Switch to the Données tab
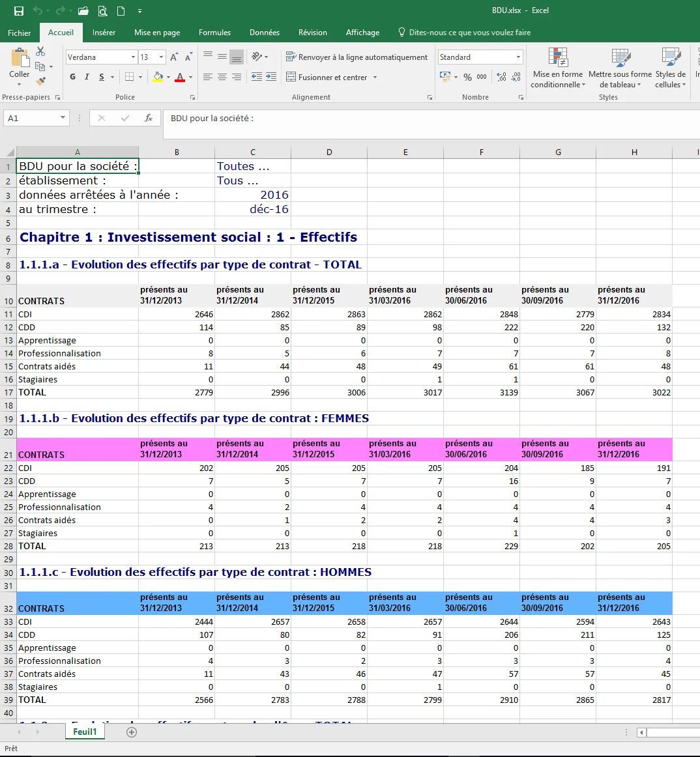Viewport: 700px width, 757px height. point(264,33)
